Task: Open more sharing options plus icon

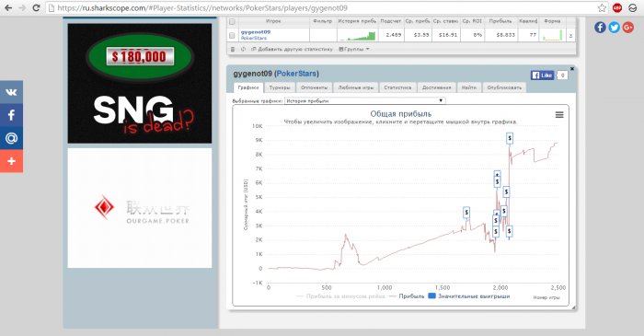Action: pos(11,161)
